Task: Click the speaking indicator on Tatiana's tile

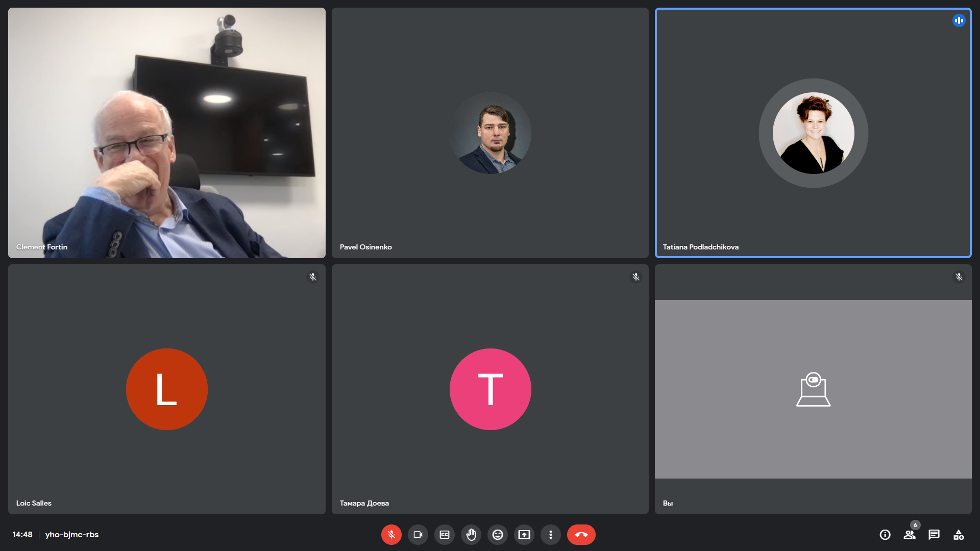Action: click(x=959, y=20)
